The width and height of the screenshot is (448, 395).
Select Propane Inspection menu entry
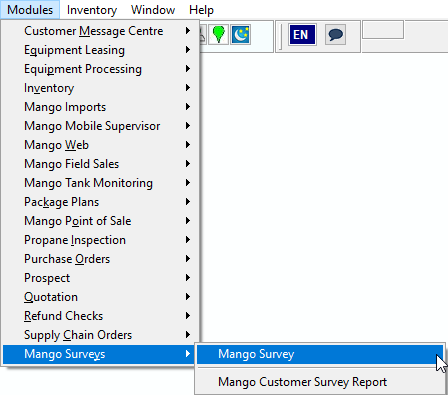[x=100, y=240]
